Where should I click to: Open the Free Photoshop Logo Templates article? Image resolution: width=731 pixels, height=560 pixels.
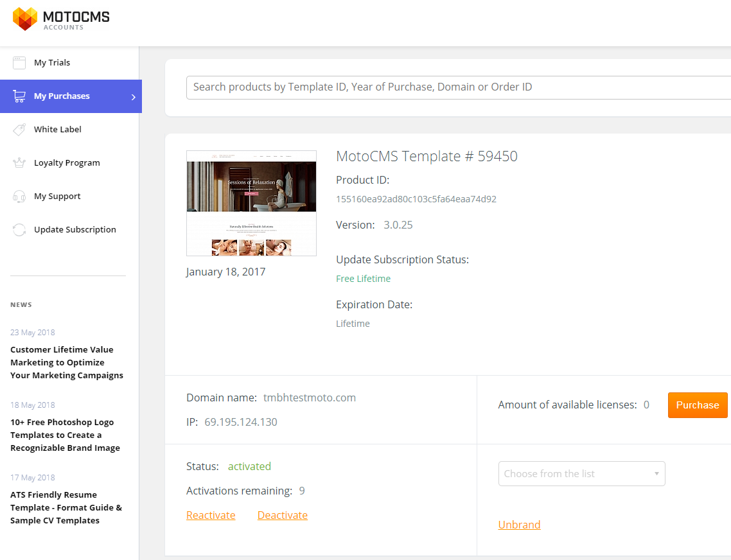[66, 435]
